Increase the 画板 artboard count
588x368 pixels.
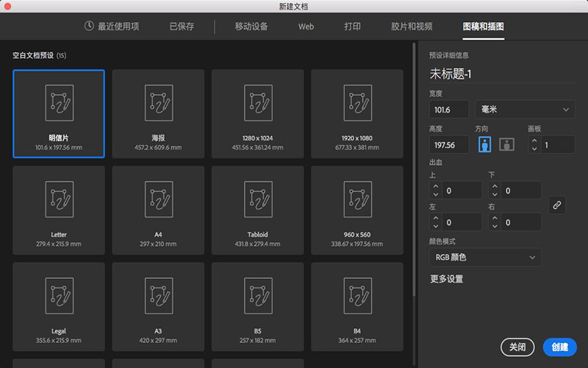click(x=534, y=141)
